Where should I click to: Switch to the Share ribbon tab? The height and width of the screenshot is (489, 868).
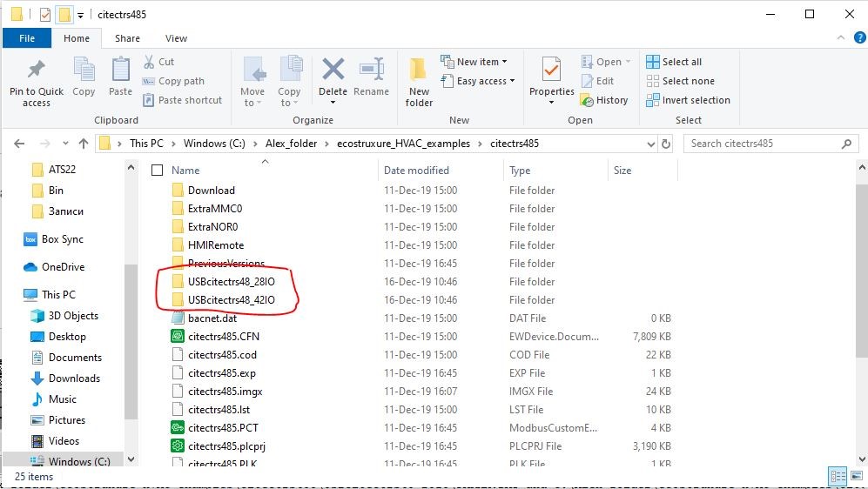[127, 38]
